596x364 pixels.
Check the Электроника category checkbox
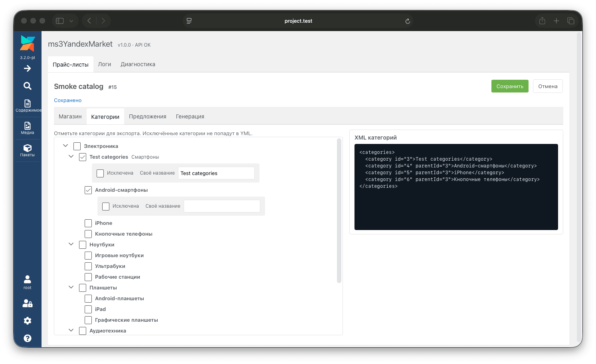[77, 146]
